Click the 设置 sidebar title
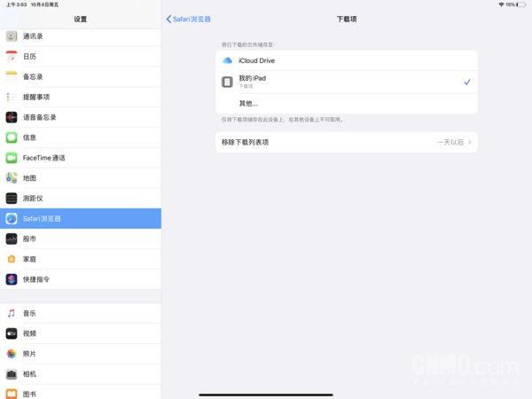The width and height of the screenshot is (532, 399). pos(81,19)
